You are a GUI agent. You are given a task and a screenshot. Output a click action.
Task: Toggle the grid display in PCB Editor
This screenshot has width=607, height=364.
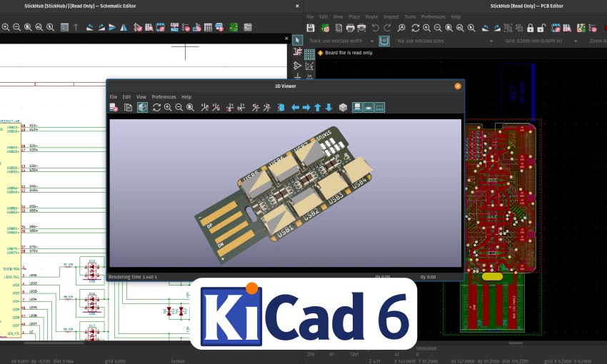[309, 54]
